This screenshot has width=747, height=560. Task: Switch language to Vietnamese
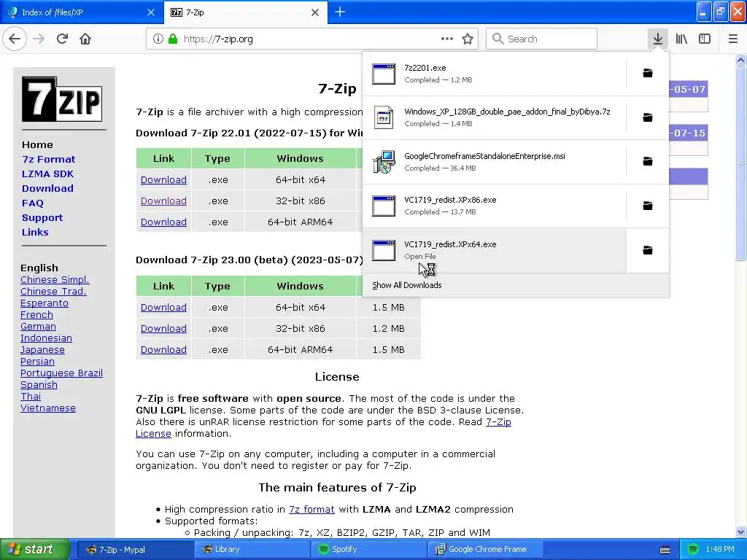(x=48, y=408)
